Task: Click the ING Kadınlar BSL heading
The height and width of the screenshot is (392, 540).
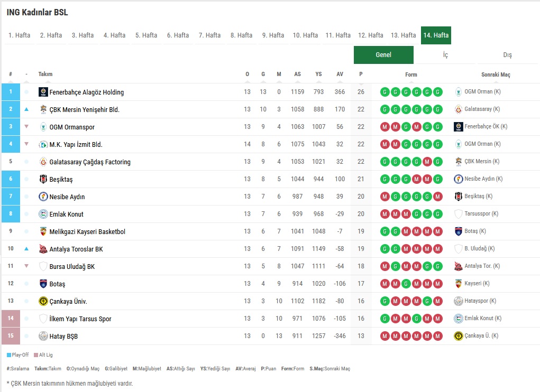Action: coord(37,12)
